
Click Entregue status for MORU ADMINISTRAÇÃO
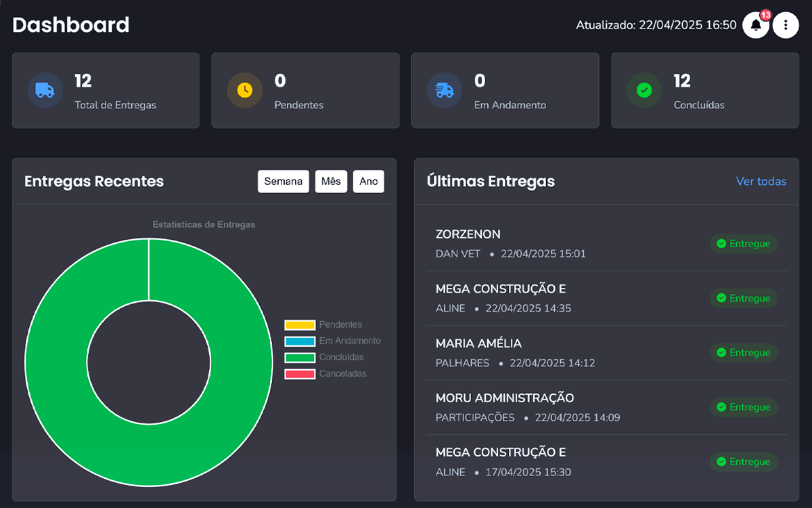pyautogui.click(x=744, y=407)
